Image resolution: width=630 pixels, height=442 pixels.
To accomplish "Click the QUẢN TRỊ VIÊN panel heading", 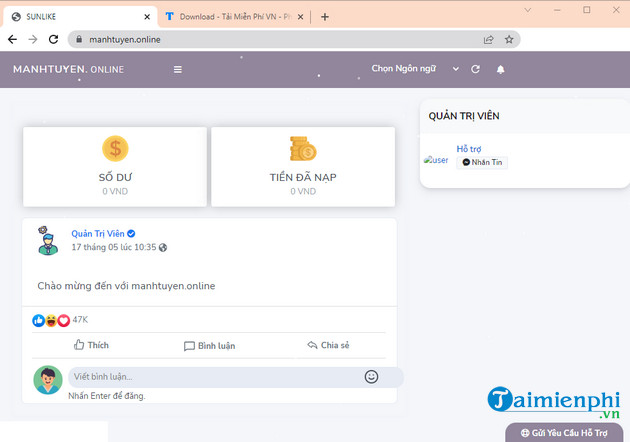I will tap(464, 116).
